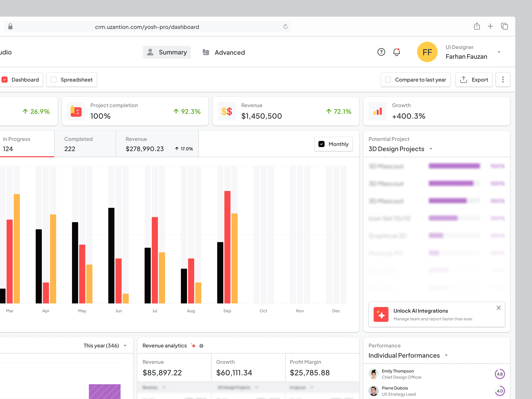Screen dimensions: 532x399
Task: Reload the page with the refresh icon
Action: coord(285,27)
